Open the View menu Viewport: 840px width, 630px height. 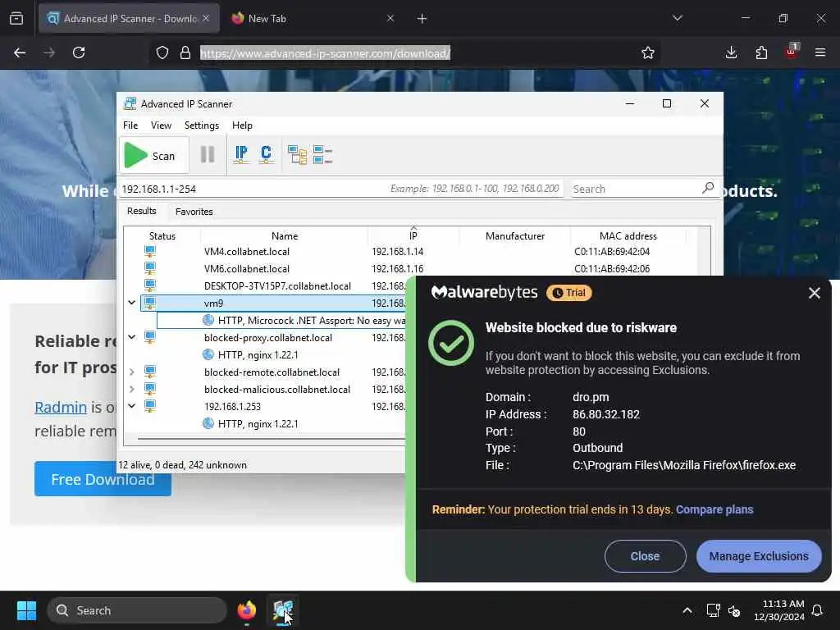pyautogui.click(x=161, y=126)
